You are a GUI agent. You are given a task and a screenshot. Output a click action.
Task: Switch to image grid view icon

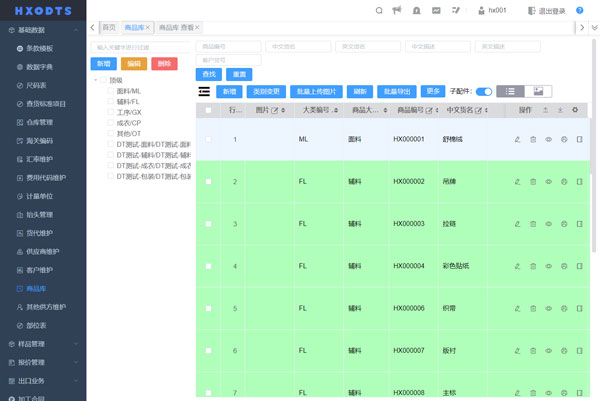538,91
